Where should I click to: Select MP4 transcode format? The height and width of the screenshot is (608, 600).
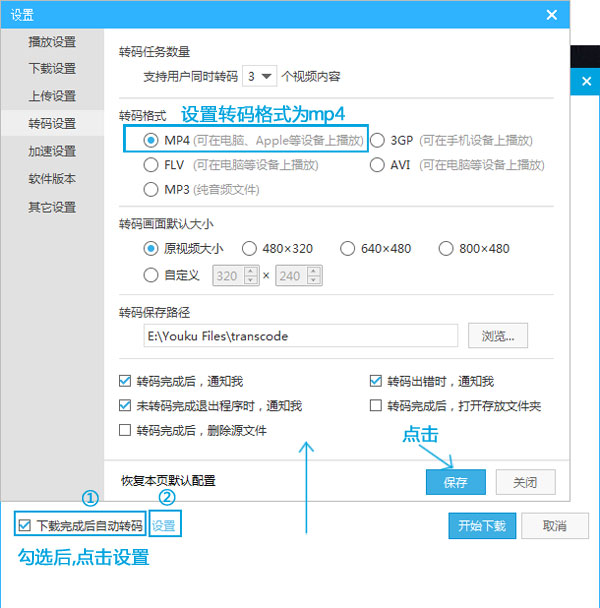click(151, 140)
